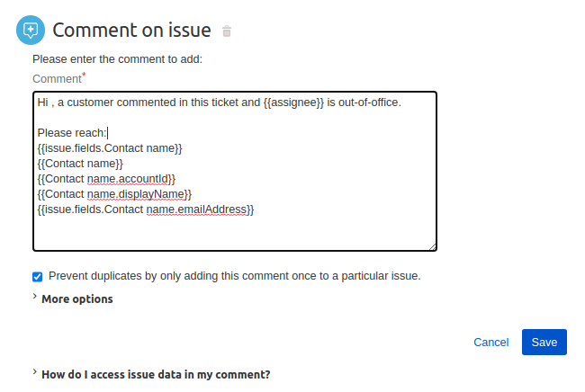Save the comment action

pyautogui.click(x=544, y=342)
